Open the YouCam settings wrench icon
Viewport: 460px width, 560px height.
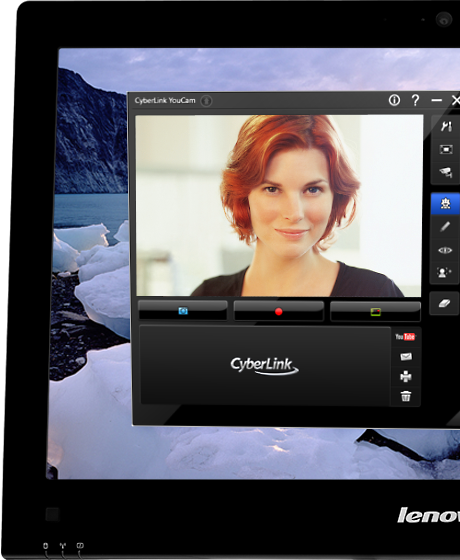(x=446, y=126)
